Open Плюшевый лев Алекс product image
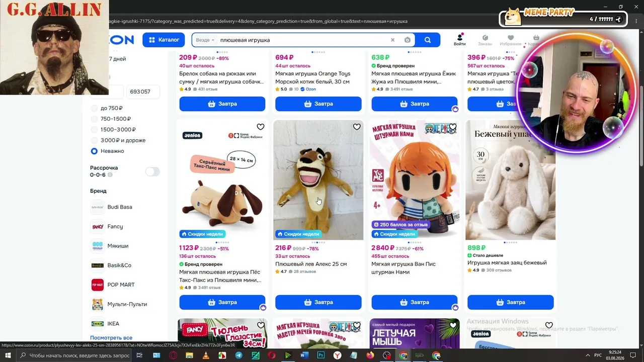 318,180
